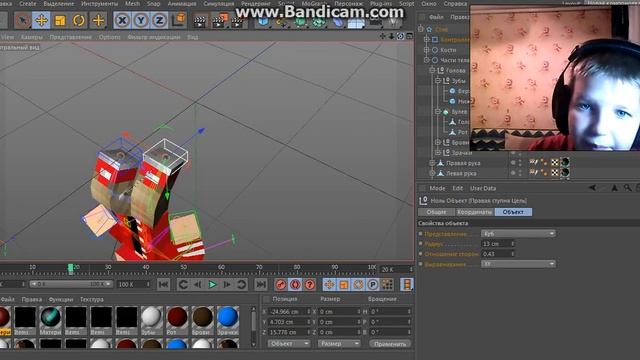Image resolution: width=640 pixels, height=360 pixels.
Task: Toggle point-level animation keying icon
Action: tap(387, 284)
